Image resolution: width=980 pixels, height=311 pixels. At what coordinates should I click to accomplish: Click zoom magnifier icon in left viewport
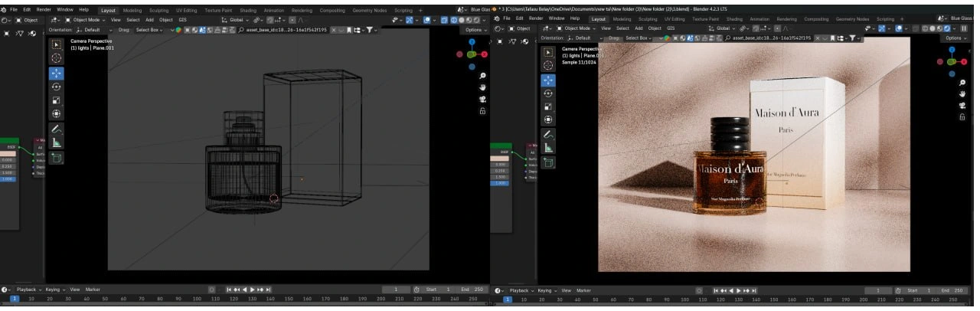pyautogui.click(x=482, y=77)
